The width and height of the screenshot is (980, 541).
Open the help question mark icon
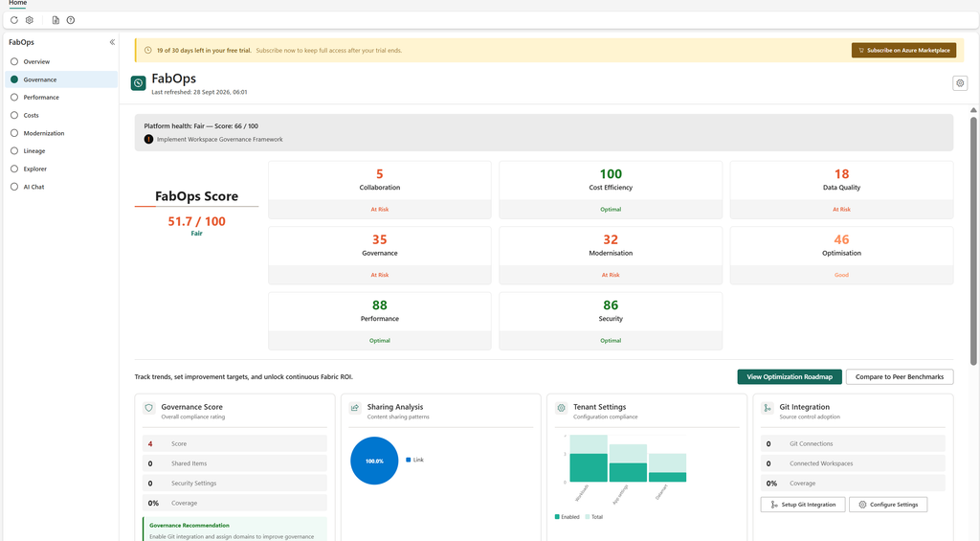tap(71, 20)
